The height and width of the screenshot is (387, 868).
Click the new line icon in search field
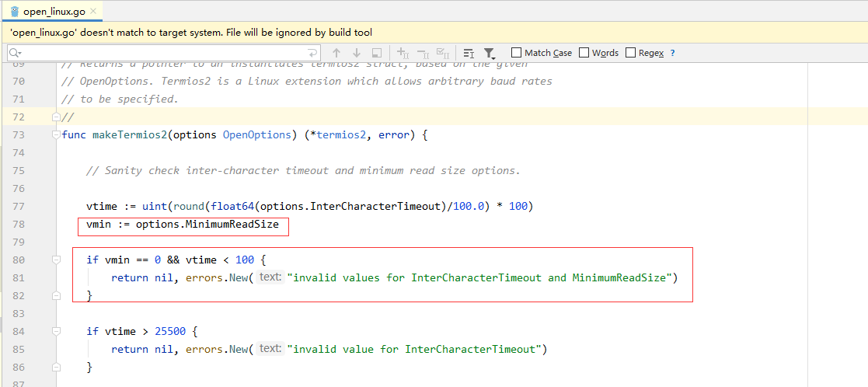click(312, 53)
